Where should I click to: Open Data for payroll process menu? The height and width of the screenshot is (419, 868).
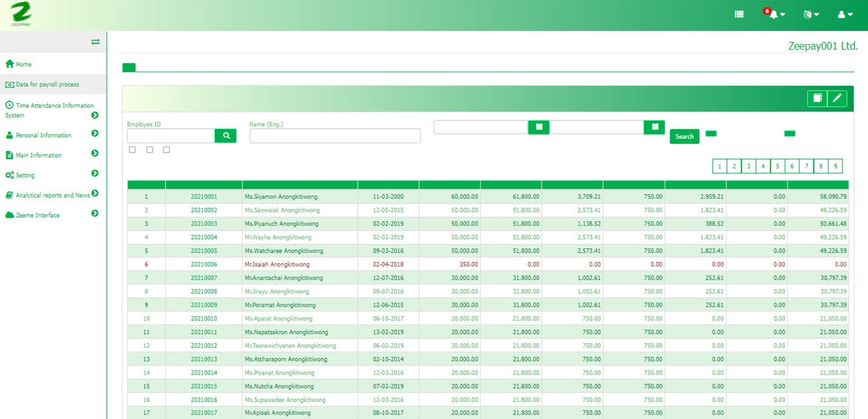47,85
